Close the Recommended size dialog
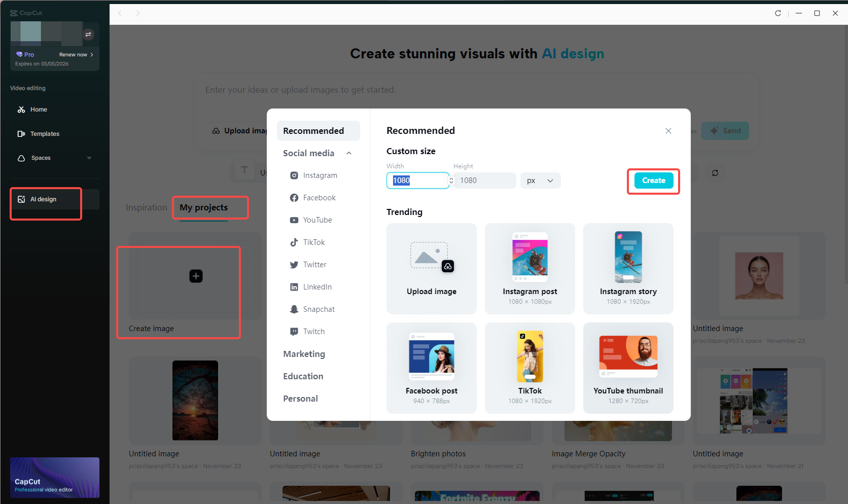The image size is (848, 504). (x=668, y=130)
